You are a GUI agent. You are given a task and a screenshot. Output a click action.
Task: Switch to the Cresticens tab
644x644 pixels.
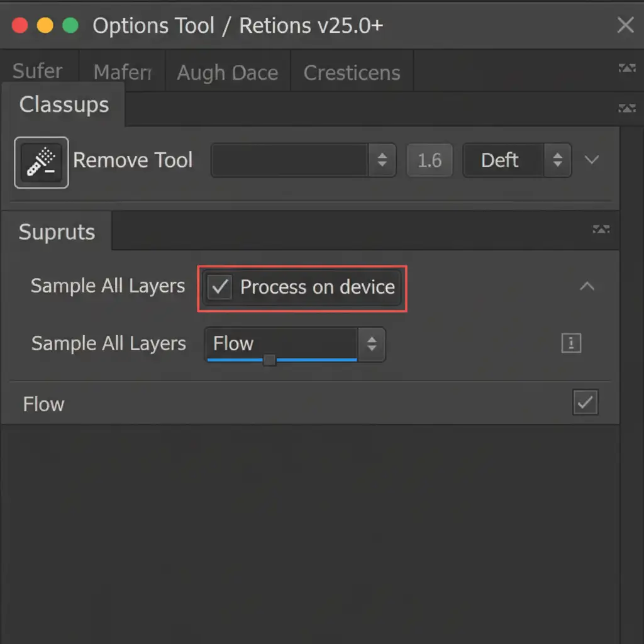point(352,73)
